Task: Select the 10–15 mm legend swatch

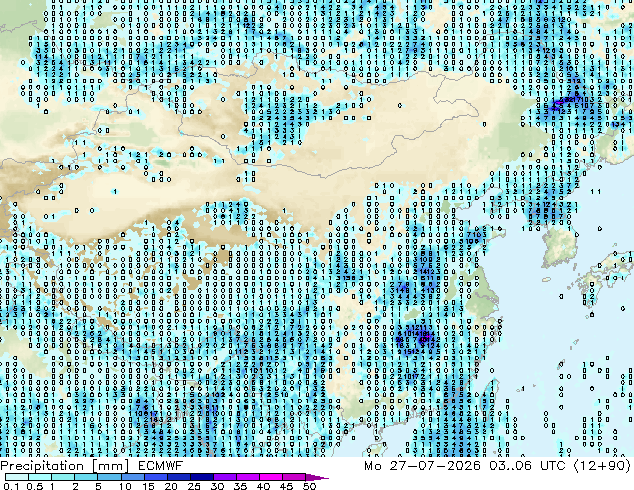Action: pyautogui.click(x=133, y=477)
